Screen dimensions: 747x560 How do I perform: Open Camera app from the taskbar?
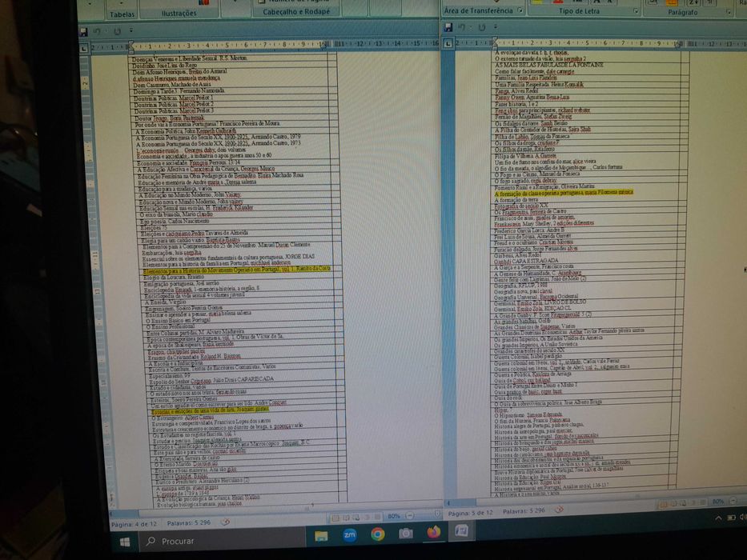pyautogui.click(x=406, y=534)
